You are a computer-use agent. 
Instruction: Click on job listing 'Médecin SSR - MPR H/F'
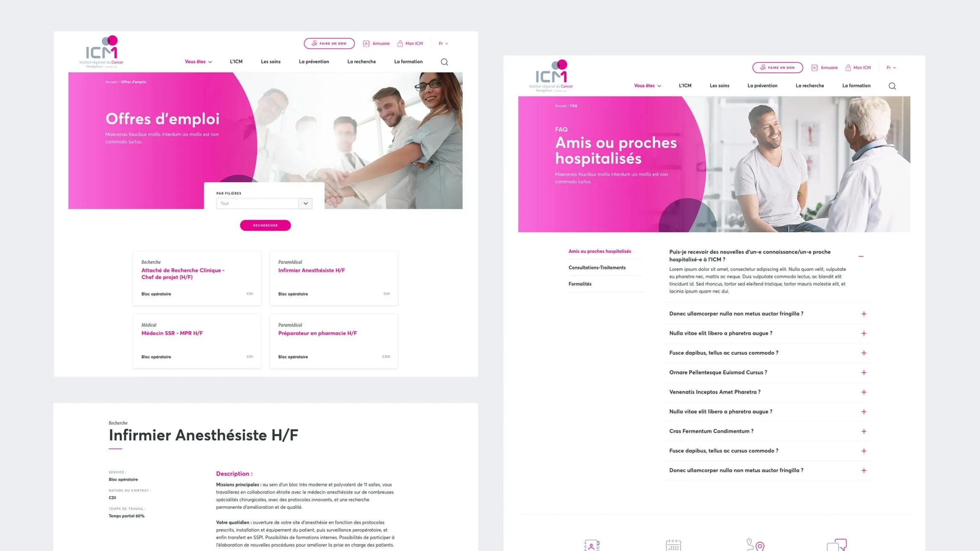172,333
